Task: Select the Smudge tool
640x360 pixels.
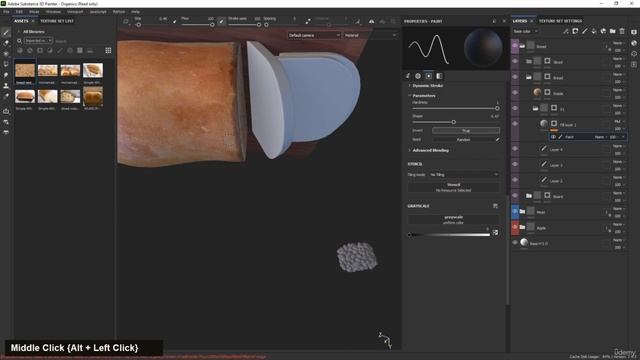Action: 6,75
